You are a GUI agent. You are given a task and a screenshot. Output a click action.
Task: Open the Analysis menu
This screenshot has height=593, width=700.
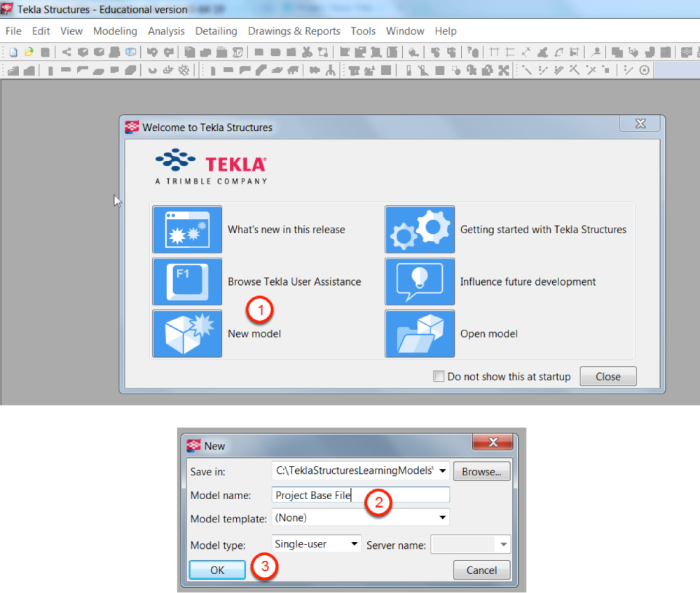click(x=166, y=32)
